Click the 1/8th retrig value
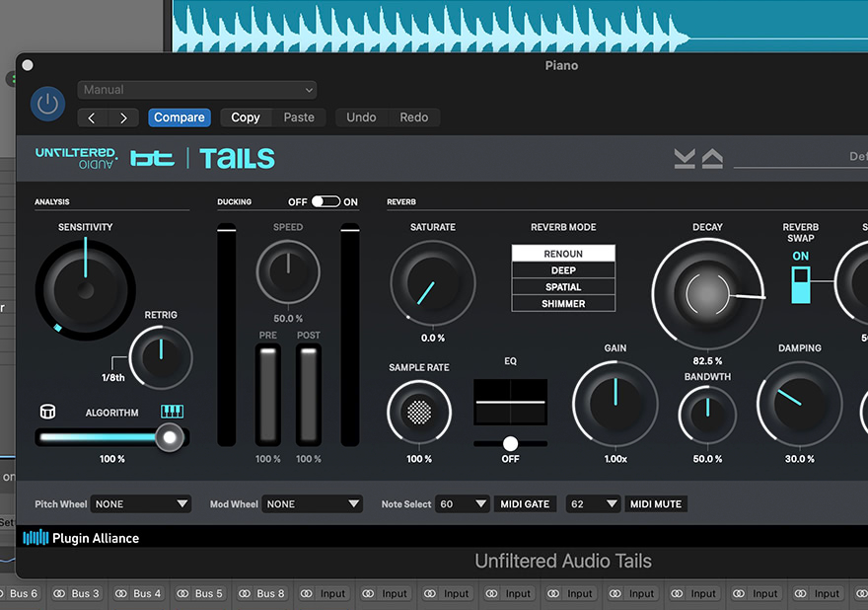 coord(112,377)
